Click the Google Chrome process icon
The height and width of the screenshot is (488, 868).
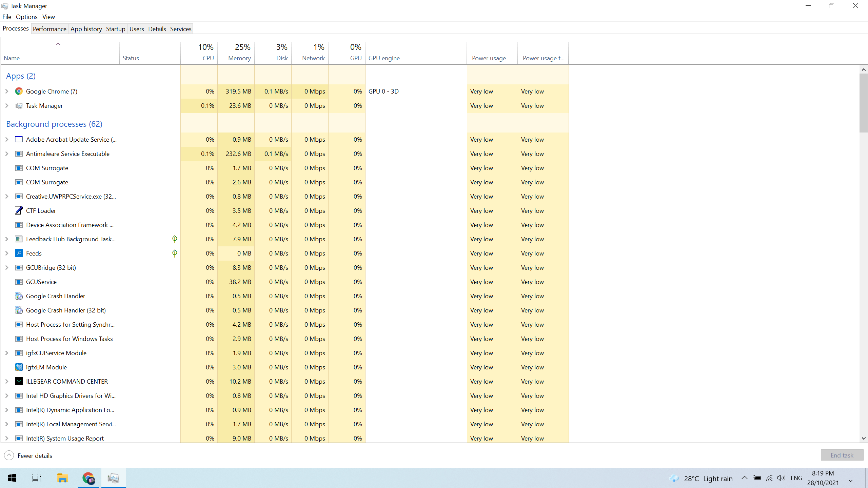point(19,91)
